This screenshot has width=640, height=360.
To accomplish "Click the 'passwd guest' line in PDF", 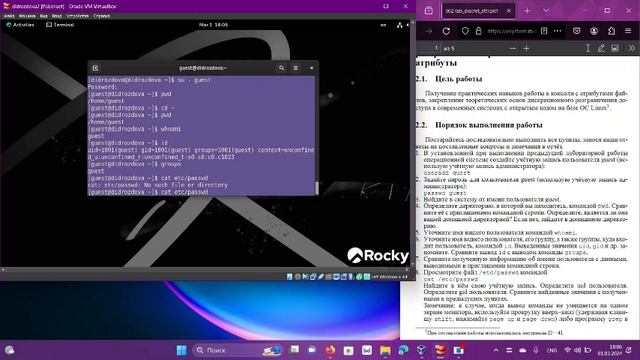I will (x=445, y=193).
